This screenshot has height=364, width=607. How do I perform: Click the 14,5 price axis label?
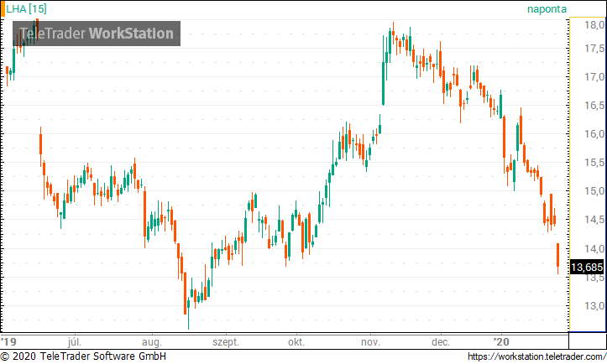click(x=594, y=220)
